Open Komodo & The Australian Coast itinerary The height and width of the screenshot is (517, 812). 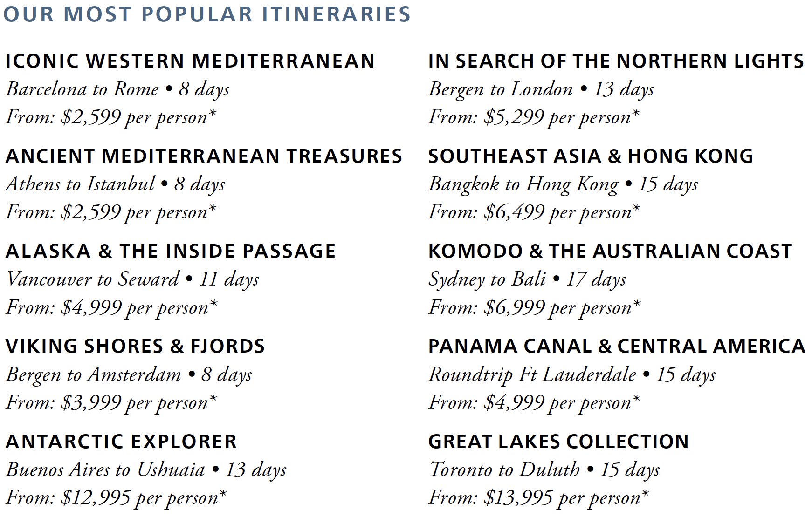[610, 251]
